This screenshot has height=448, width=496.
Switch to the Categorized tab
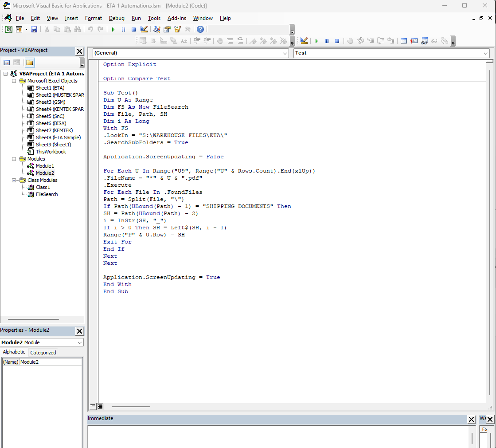tap(43, 352)
